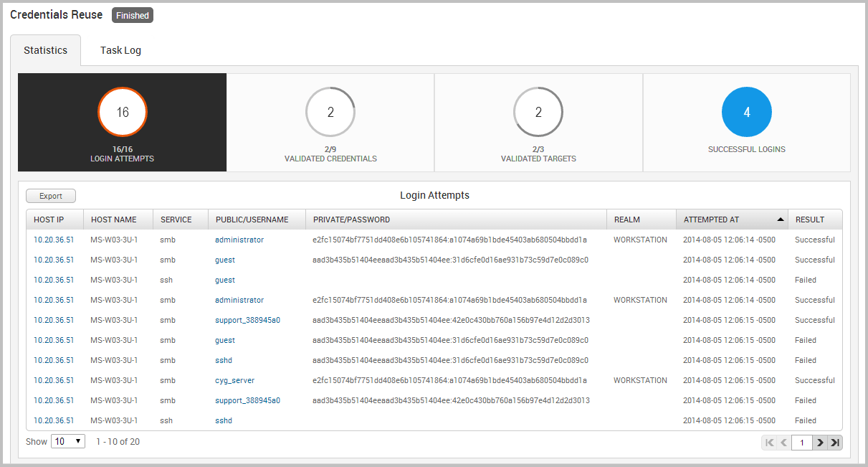Go to the previous results page

coord(783,443)
